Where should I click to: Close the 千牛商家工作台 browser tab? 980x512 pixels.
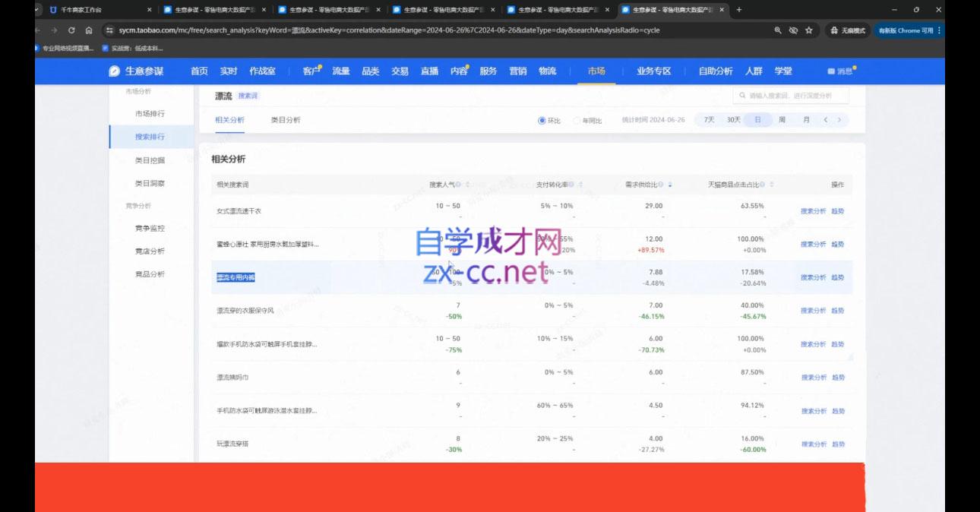point(149,10)
